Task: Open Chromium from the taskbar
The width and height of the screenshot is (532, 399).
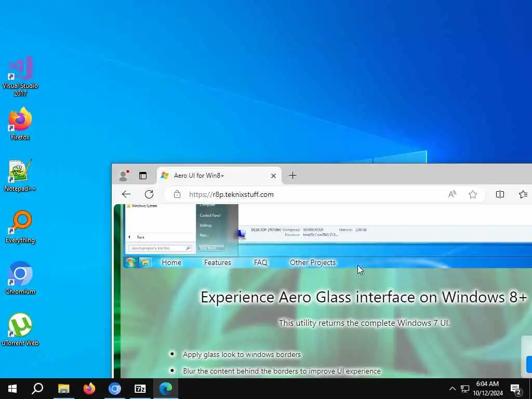Action: pyautogui.click(x=115, y=389)
